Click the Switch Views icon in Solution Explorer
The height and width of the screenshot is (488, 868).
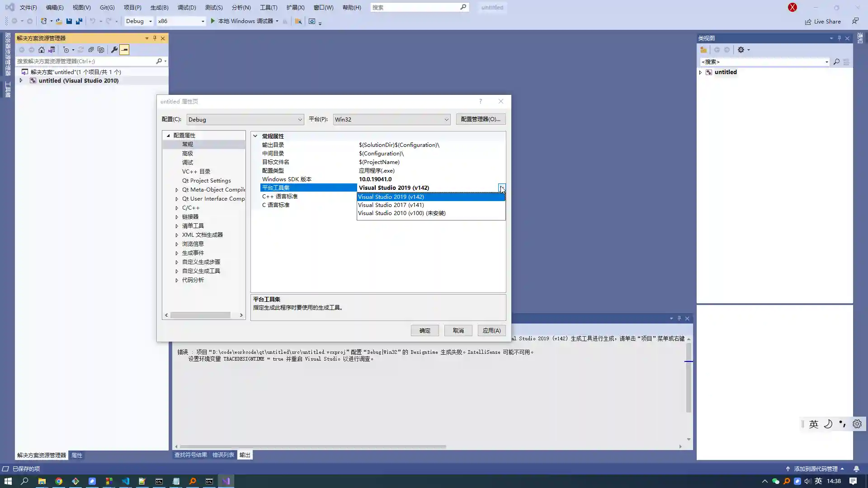point(52,50)
